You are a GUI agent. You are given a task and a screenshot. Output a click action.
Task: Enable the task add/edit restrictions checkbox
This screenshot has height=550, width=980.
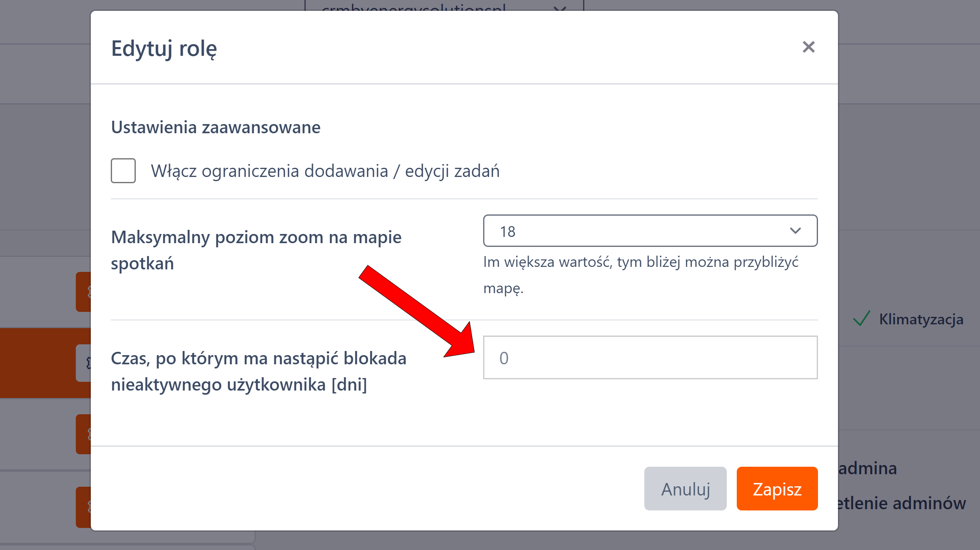pyautogui.click(x=123, y=171)
